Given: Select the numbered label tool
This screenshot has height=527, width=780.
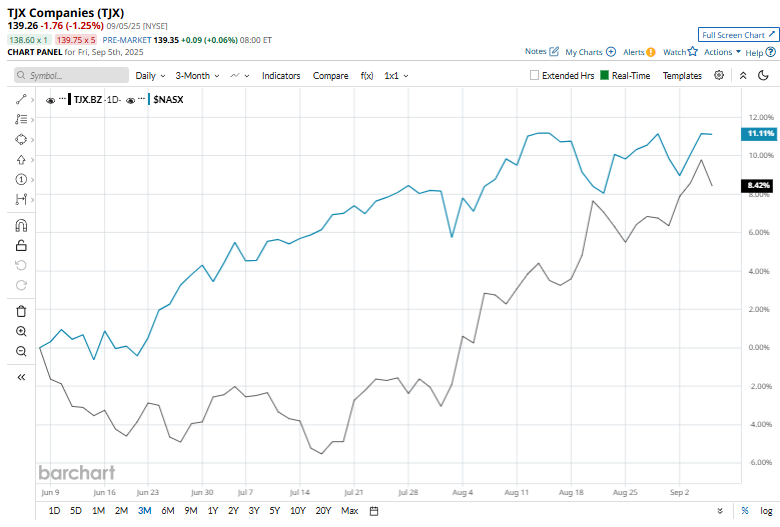Looking at the screenshot, I should tap(21, 180).
